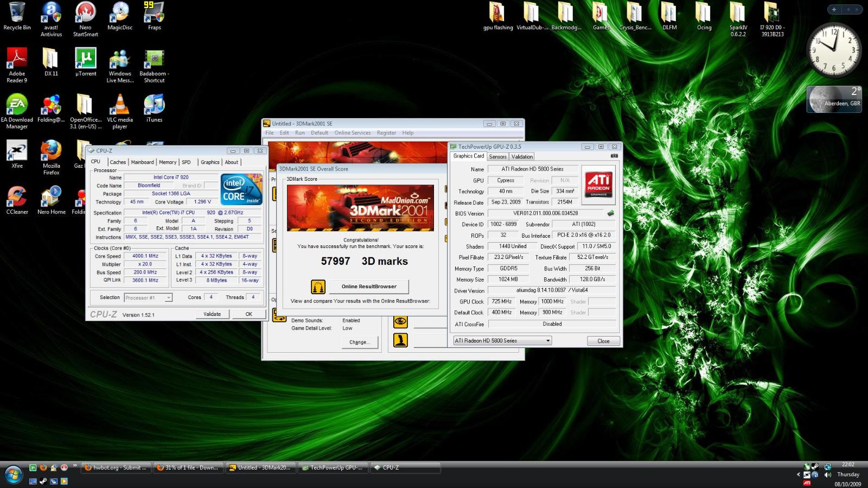The height and width of the screenshot is (488, 868).
Task: Click the GPU-Z screenshot camera icon
Action: 614,156
